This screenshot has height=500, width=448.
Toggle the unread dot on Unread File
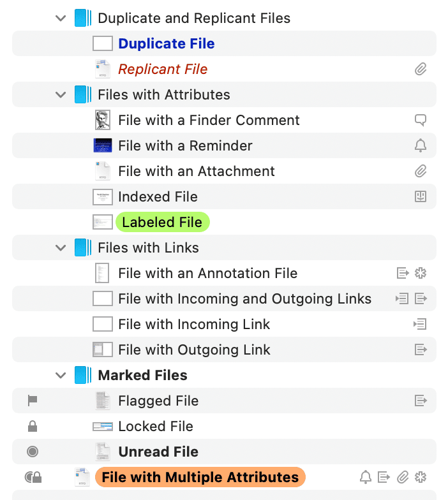click(33, 452)
